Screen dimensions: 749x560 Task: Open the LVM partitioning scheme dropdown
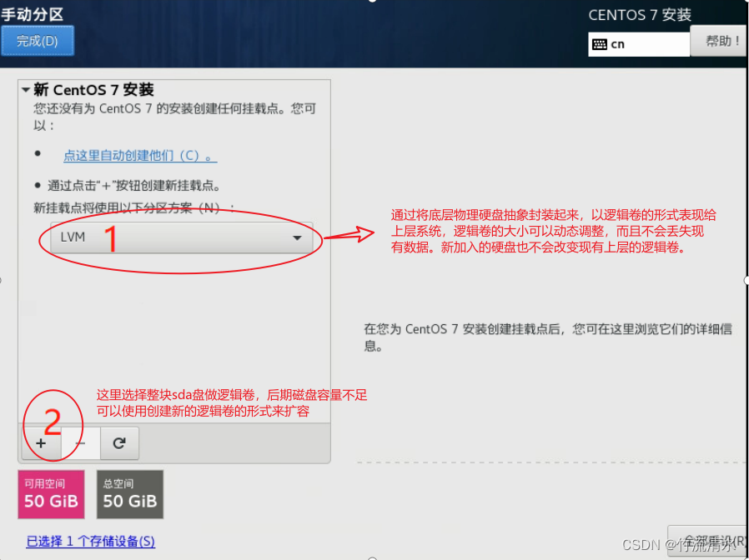(x=182, y=237)
